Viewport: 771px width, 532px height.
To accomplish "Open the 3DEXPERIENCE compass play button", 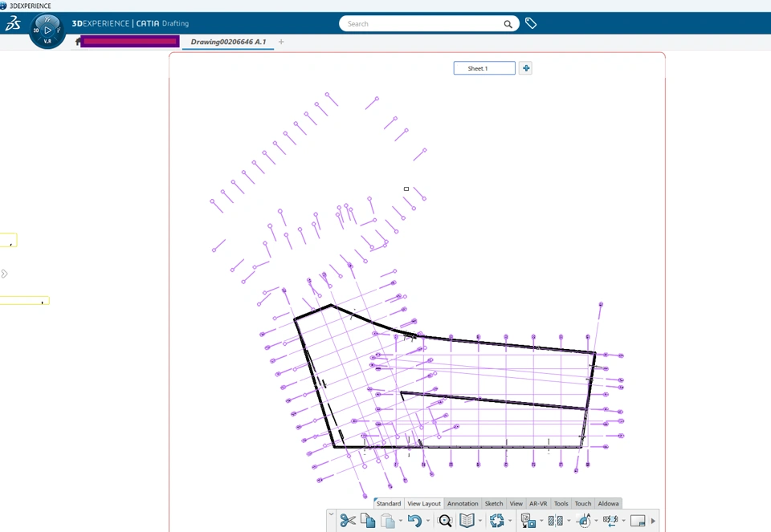I will (47, 30).
